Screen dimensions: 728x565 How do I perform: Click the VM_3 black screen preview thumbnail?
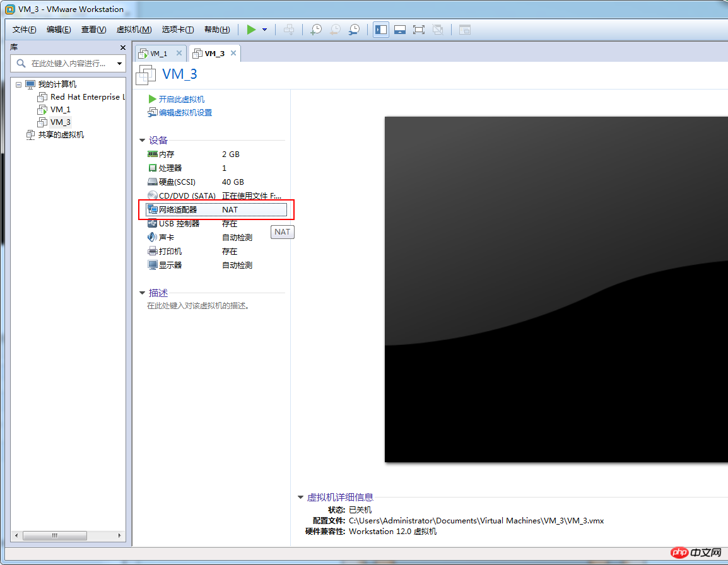point(556,289)
